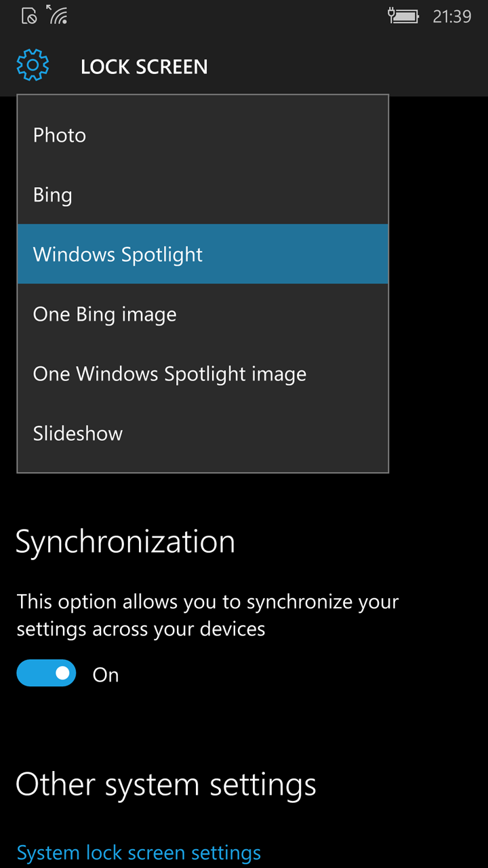Tap empty header bar right of title
The height and width of the screenshot is (868, 488).
point(352,66)
